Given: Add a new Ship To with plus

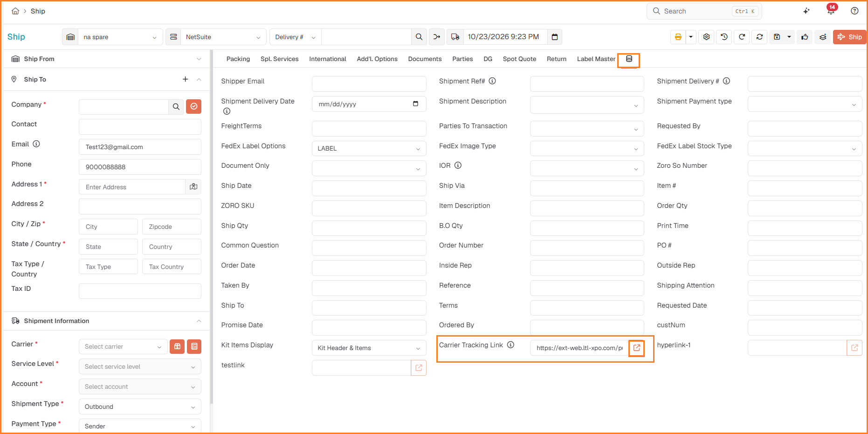Looking at the screenshot, I should coord(185,79).
